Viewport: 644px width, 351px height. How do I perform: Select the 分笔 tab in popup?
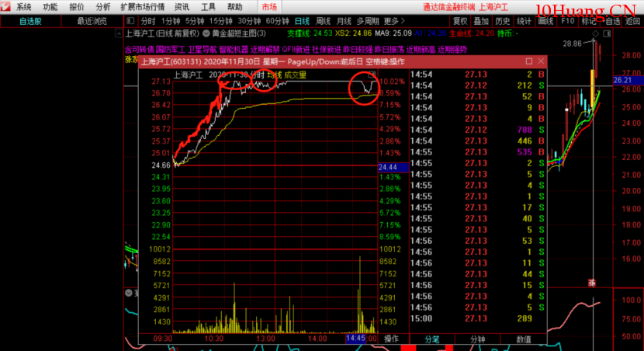click(x=432, y=339)
